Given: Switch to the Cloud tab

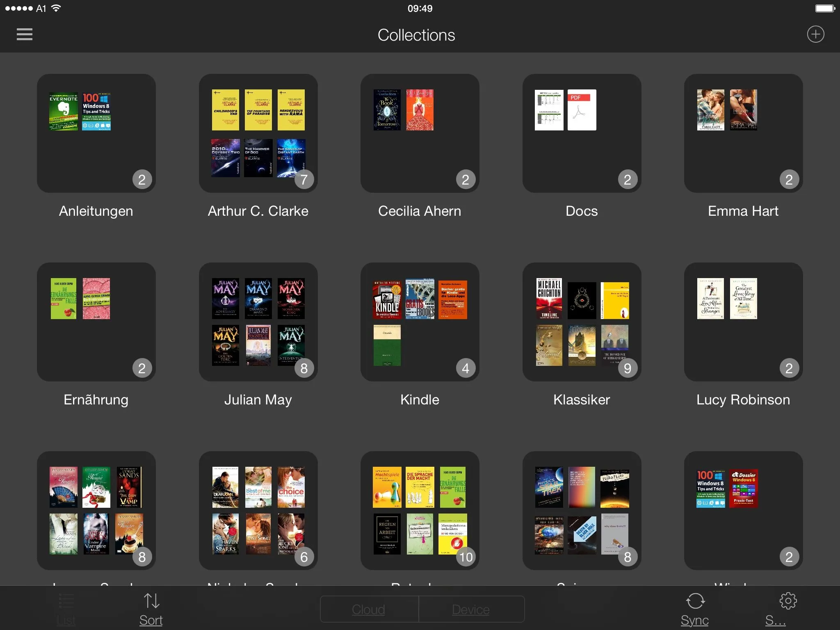Looking at the screenshot, I should pos(369,609).
